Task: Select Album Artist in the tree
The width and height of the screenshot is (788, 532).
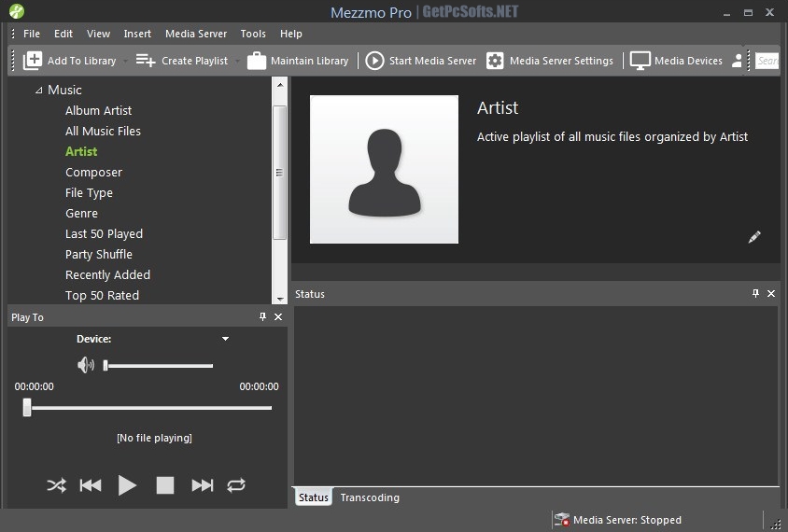Action: [99, 110]
